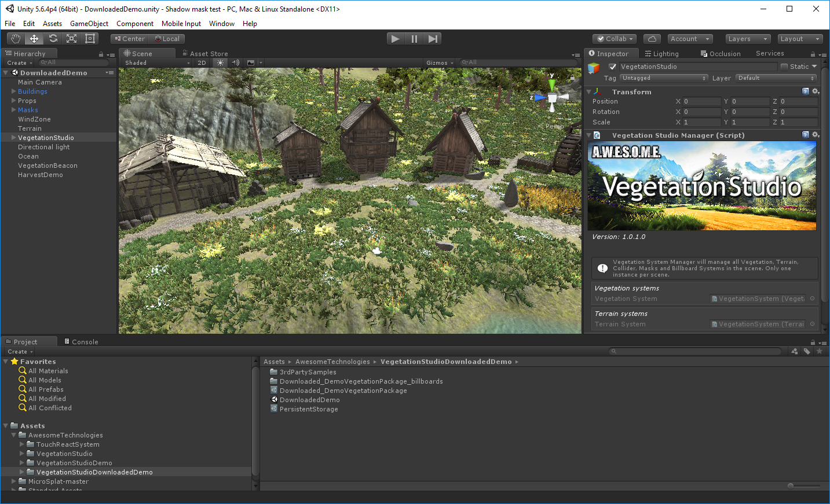Toggle 2D scene view mode
Viewport: 830px width, 504px height.
tap(202, 62)
